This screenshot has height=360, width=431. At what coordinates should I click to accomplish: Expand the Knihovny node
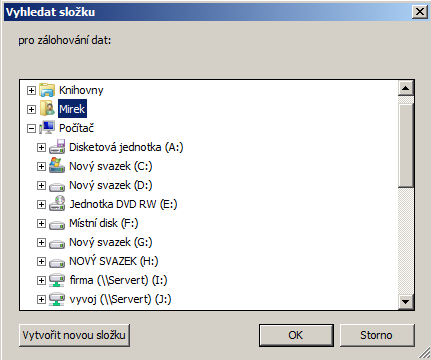[x=31, y=90]
